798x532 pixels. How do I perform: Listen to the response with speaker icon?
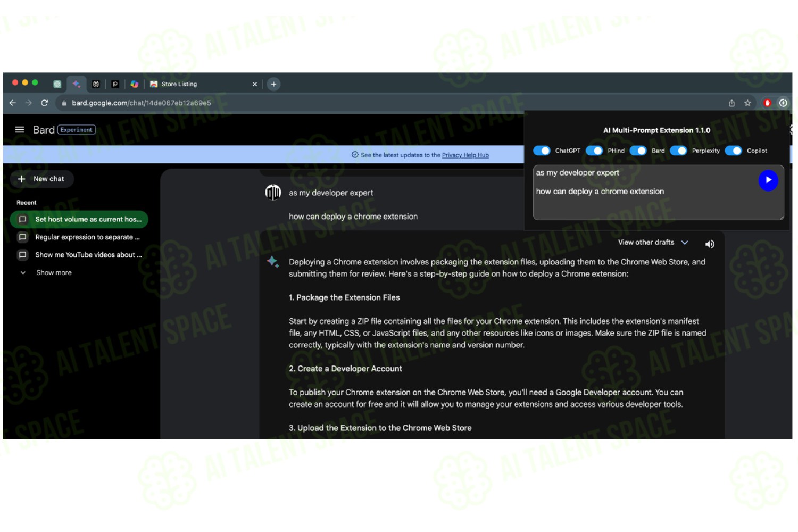click(710, 244)
